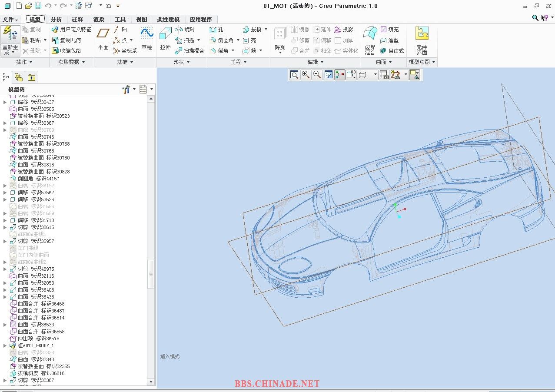
Task: Toggle the datum display filters button
Action: coord(395,75)
